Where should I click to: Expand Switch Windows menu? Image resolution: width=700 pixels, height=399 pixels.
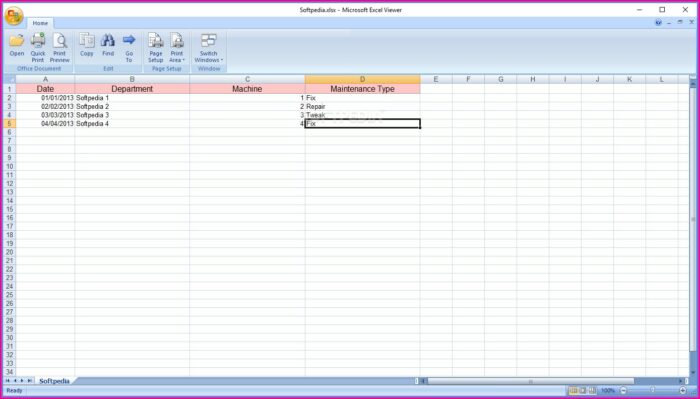(208, 47)
